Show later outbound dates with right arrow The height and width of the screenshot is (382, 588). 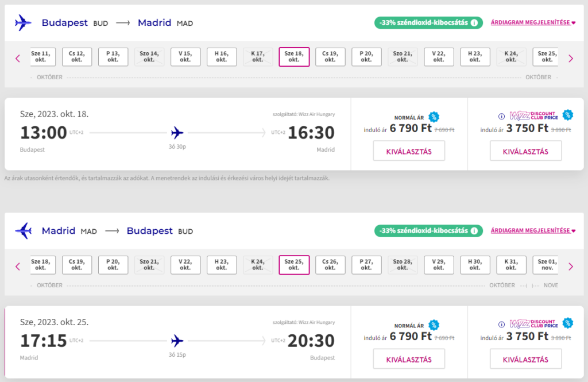pos(571,59)
